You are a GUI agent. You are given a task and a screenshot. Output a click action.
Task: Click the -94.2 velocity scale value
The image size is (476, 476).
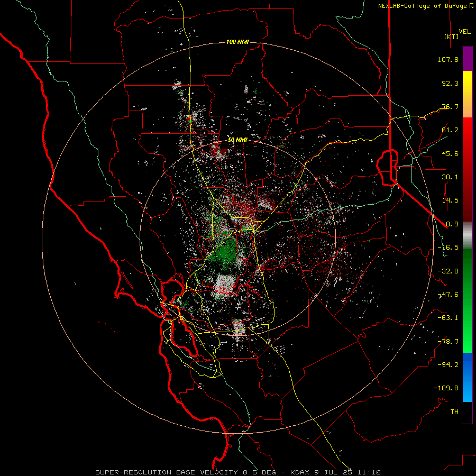448,365
